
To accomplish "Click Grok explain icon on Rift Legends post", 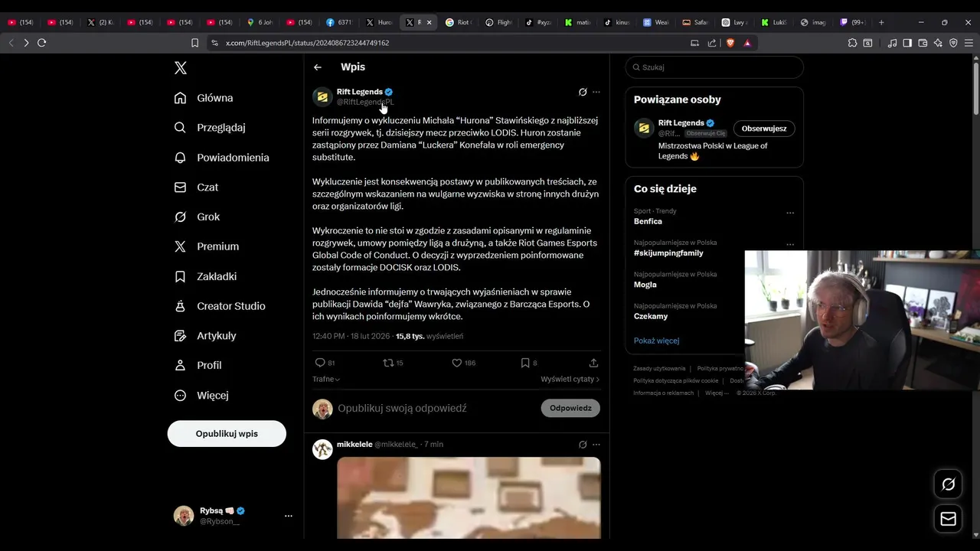I will (583, 92).
